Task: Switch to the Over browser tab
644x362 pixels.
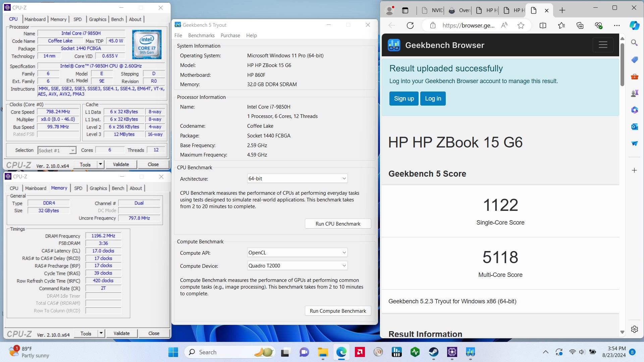Action: click(460, 10)
